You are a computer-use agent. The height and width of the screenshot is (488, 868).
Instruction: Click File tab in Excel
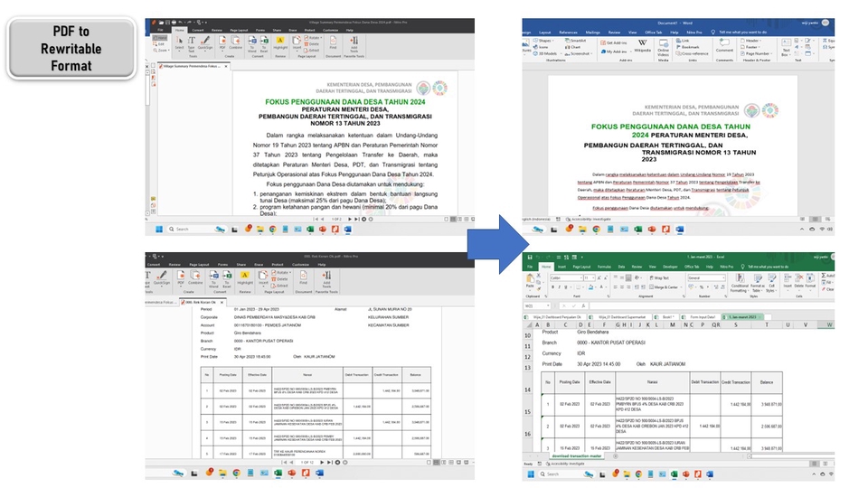click(x=529, y=267)
